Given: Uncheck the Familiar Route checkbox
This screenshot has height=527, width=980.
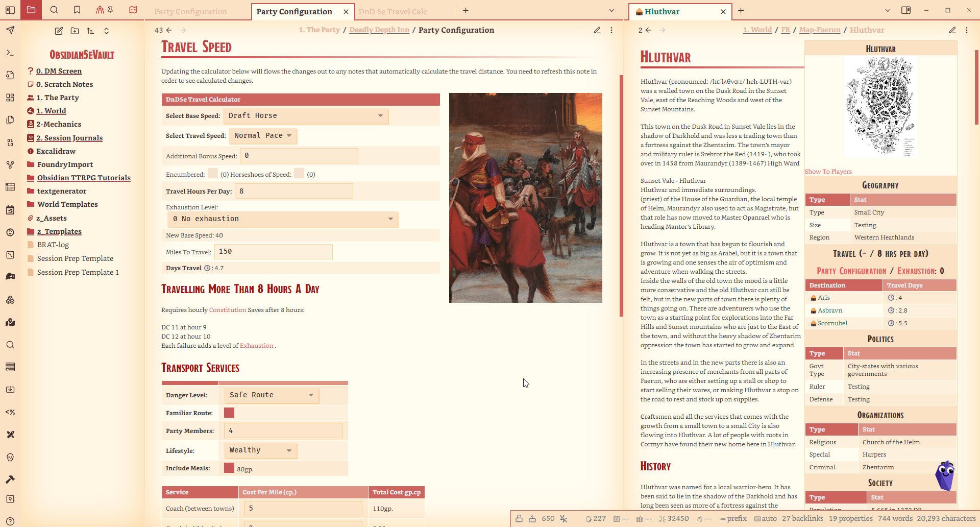Looking at the screenshot, I should click(229, 413).
